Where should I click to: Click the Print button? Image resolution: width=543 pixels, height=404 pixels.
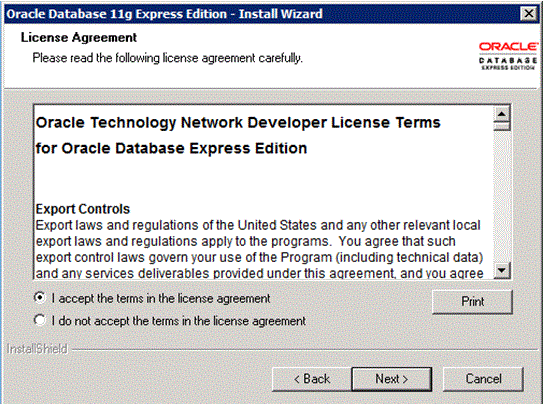pyautogui.click(x=472, y=302)
